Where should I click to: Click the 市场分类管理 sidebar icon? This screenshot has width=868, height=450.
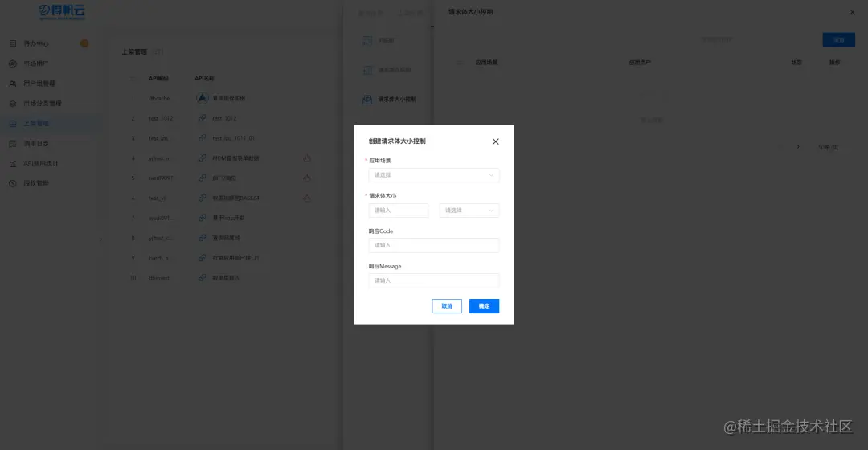point(13,104)
